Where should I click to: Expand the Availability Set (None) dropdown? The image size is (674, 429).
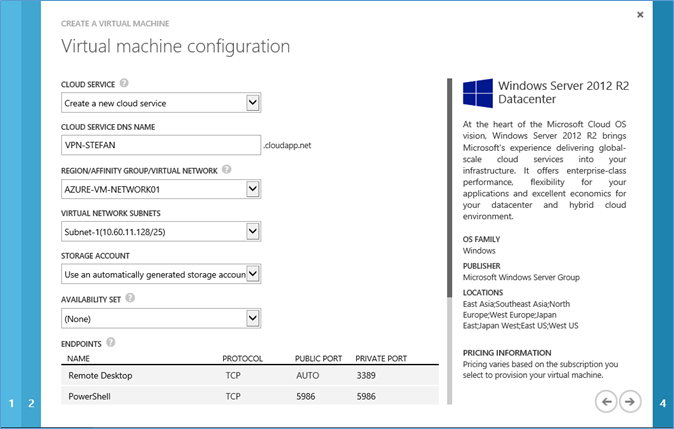(161, 319)
